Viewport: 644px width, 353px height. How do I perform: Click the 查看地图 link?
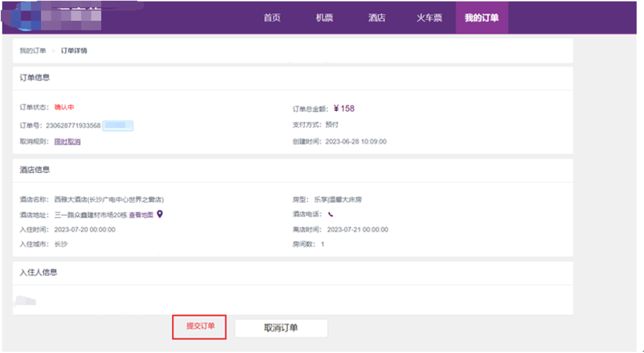[141, 215]
